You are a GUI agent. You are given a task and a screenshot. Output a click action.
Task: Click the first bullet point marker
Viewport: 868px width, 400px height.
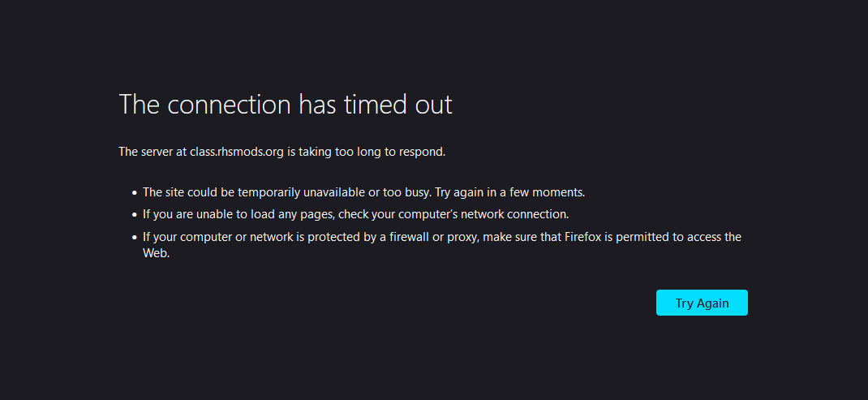click(x=135, y=193)
